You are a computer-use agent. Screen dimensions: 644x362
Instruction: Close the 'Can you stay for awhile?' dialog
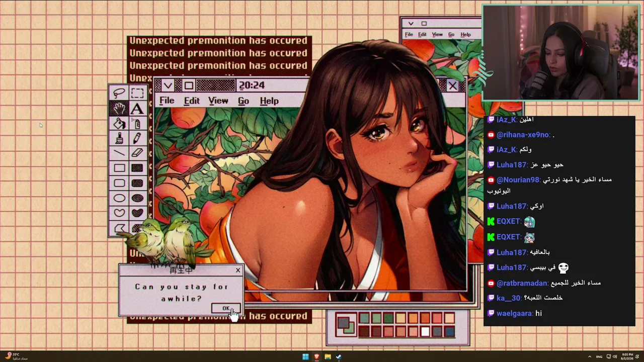238,270
